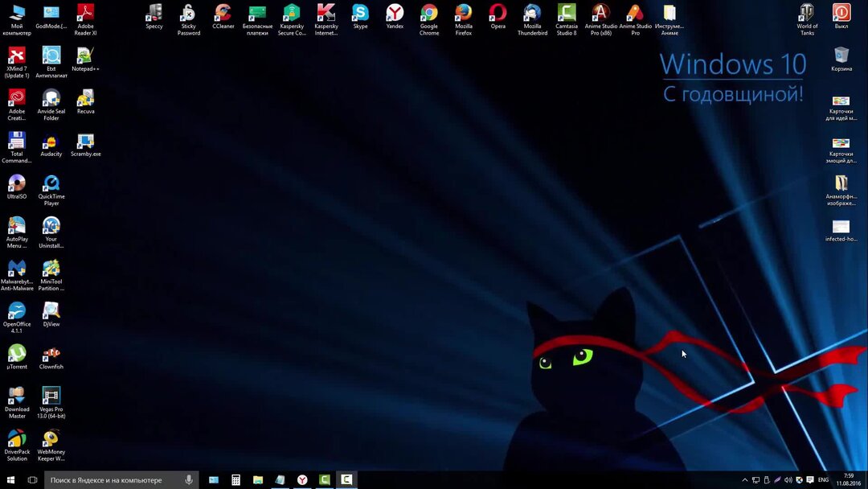Switch to Yandex browser on taskbar
The width and height of the screenshot is (868, 489).
coord(302,479)
